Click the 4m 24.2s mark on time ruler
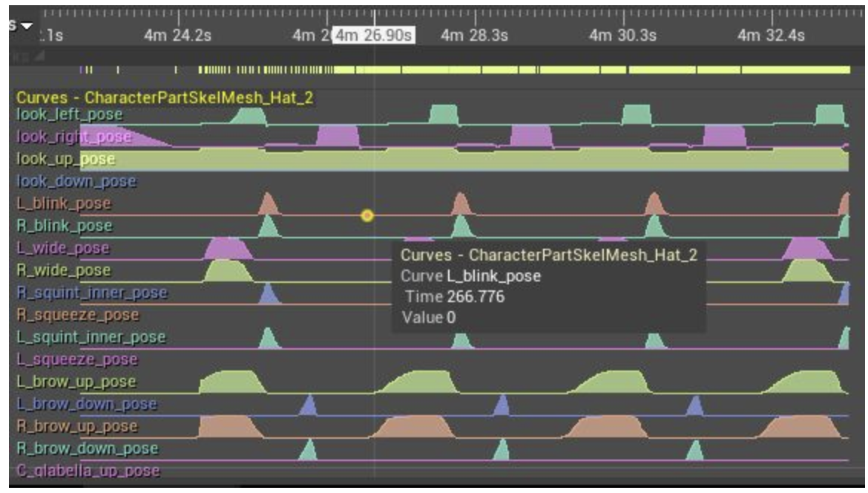Screen dimensions: 868x493 pyautogui.click(x=177, y=36)
